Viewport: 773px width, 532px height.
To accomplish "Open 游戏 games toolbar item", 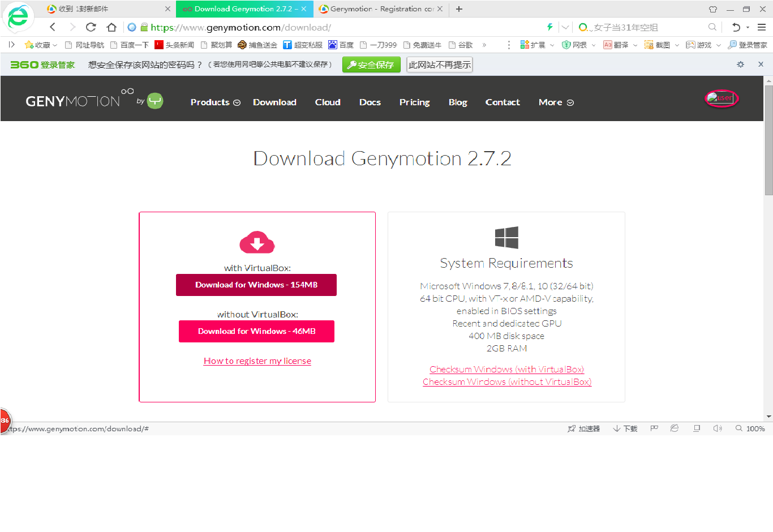I will [699, 45].
